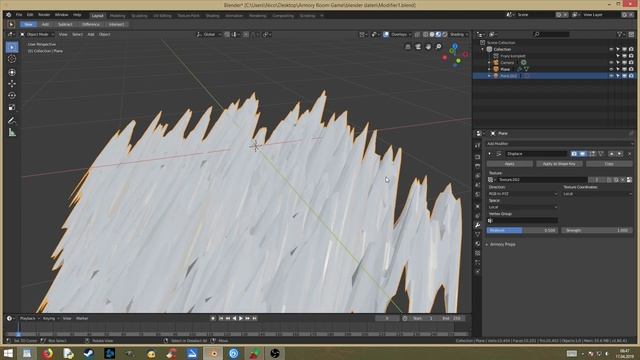
Task: Open the viewport Select menu
Action: pos(77,35)
